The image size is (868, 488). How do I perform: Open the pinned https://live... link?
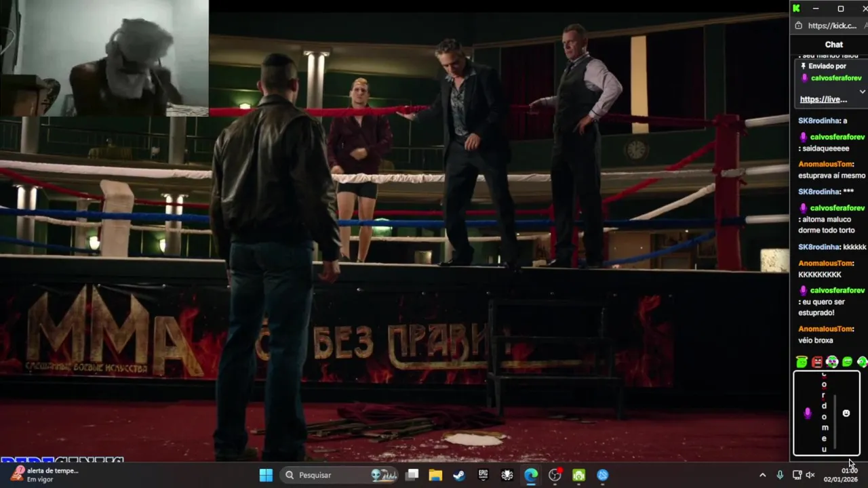(x=823, y=100)
